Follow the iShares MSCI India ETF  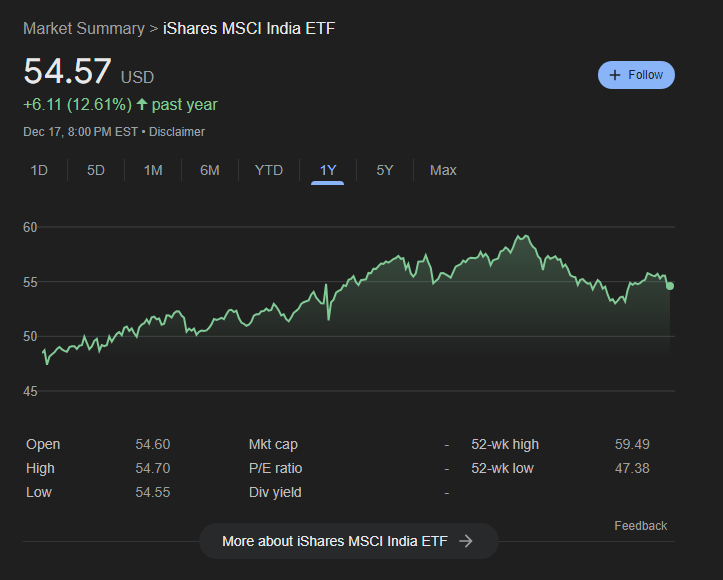[x=636, y=75]
